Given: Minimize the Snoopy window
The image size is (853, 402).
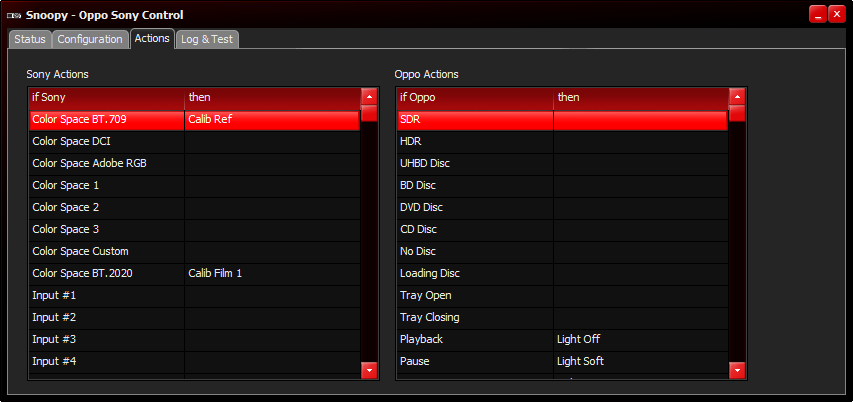Looking at the screenshot, I should pos(818,15).
